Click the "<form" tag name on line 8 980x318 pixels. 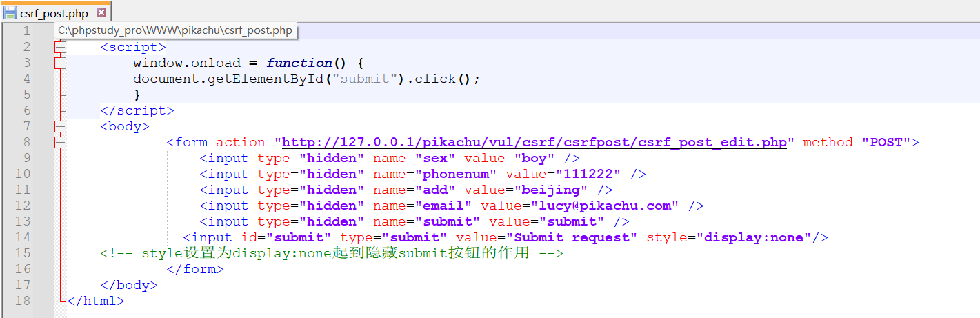point(187,142)
